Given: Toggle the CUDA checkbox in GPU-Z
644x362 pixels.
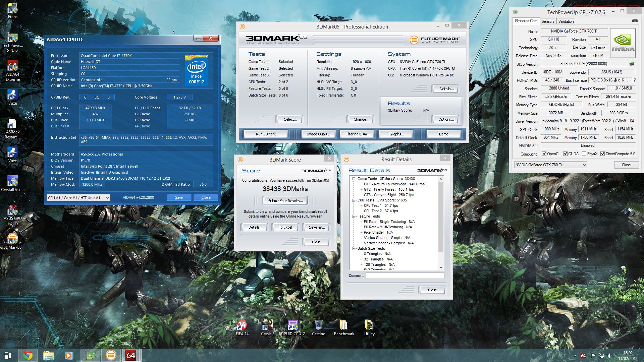Looking at the screenshot, I should click(x=565, y=154).
